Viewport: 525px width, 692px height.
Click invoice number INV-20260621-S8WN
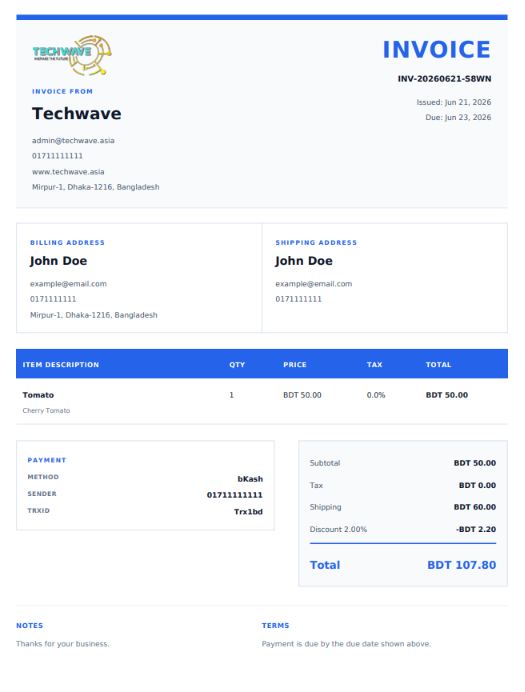pyautogui.click(x=444, y=79)
